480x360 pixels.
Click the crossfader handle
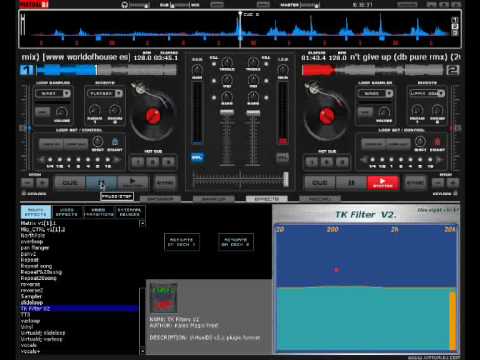coord(286,179)
